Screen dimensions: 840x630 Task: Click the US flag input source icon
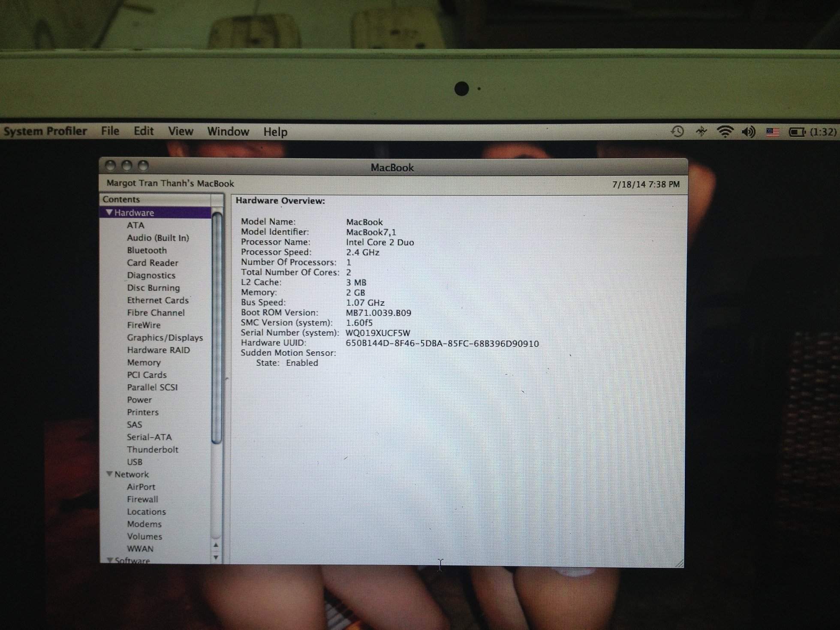773,132
